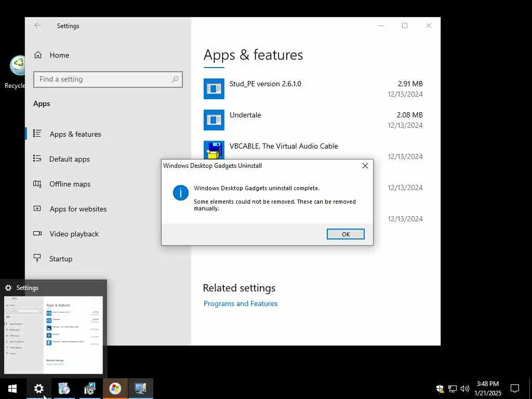Click the VBCABLE floppy disk icon
532x399 pixels.
click(214, 150)
